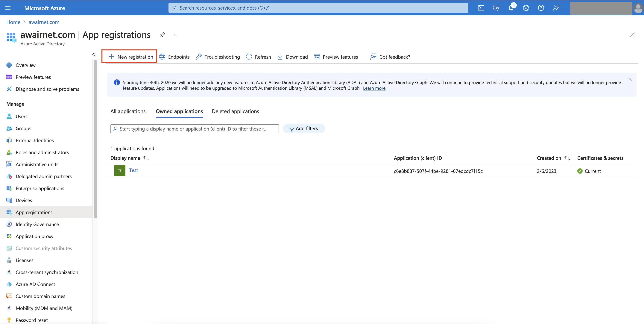The height and width of the screenshot is (324, 644).
Task: Open portal settings gear
Action: coord(526,8)
